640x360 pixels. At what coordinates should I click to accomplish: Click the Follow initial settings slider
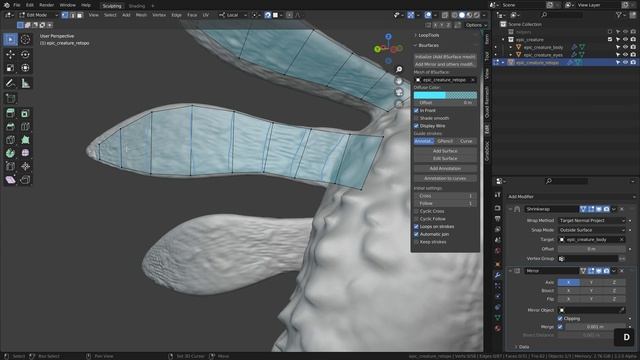pyautogui.click(x=445, y=204)
